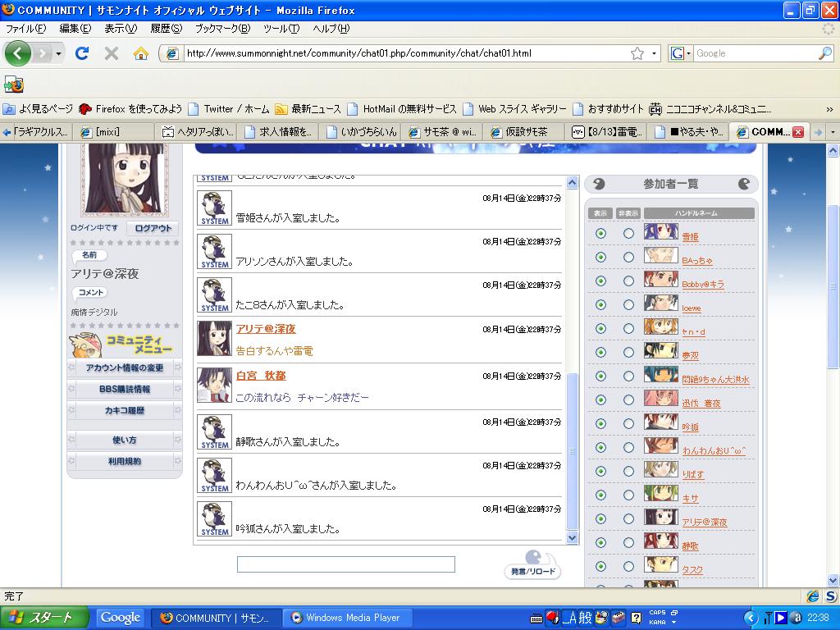
Task: Open the アカウント情報の変更 menu link
Action: 125,368
